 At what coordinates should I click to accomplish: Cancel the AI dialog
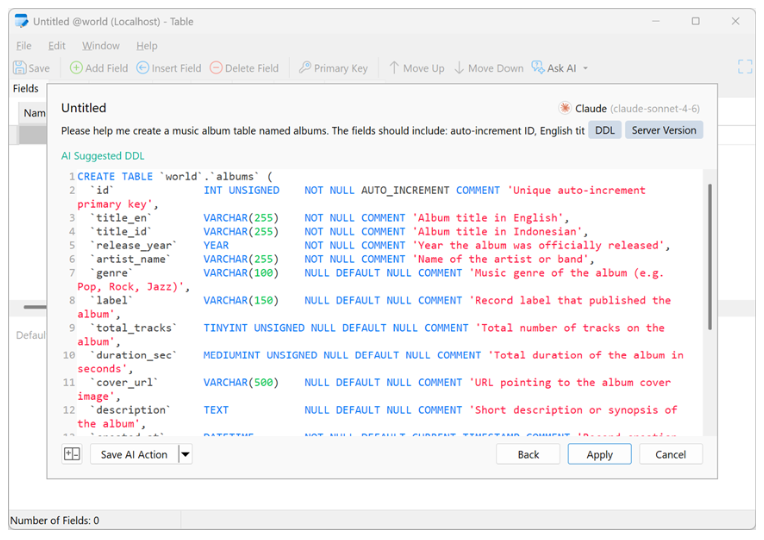click(670, 454)
